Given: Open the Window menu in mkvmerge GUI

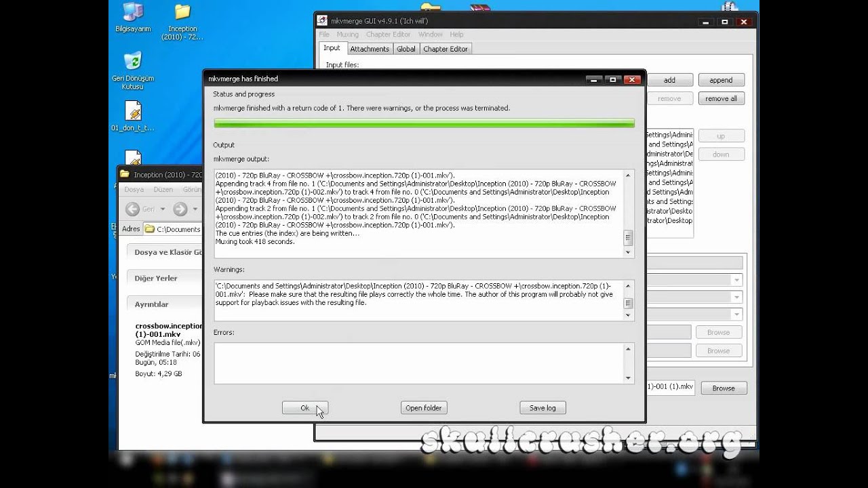Looking at the screenshot, I should pos(430,35).
